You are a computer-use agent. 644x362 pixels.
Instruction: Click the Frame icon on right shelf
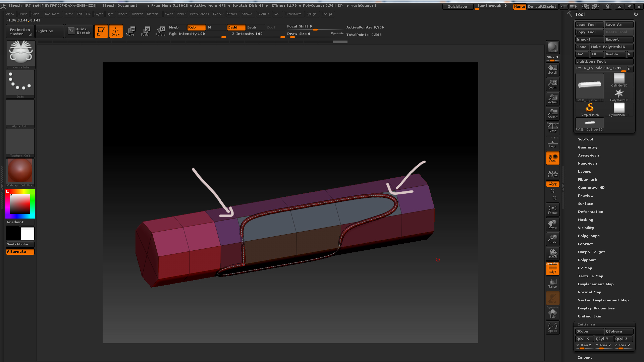coord(552,209)
